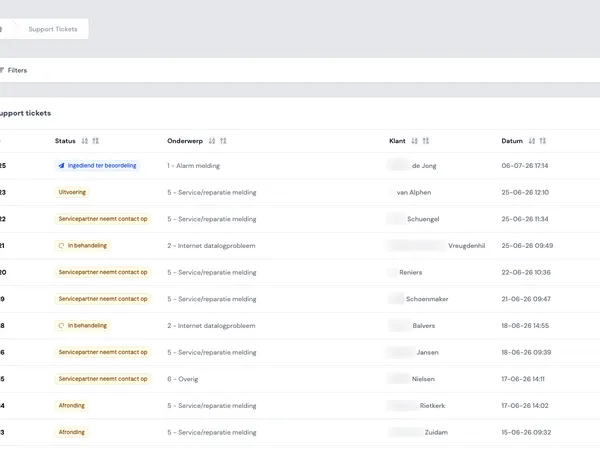Open Jansen's 'Service/reparatie melding' subject
The image size is (600, 450).
click(212, 352)
